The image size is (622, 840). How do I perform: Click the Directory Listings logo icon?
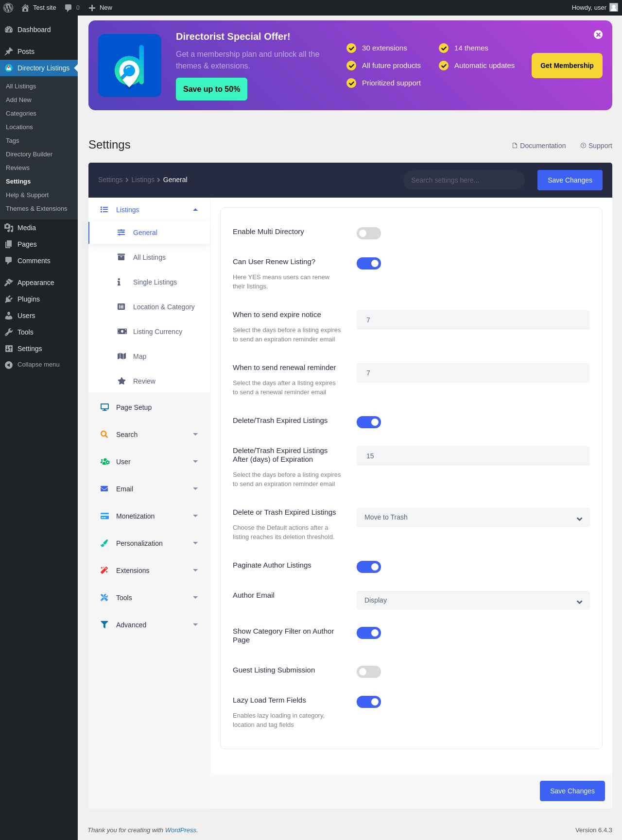[9, 68]
